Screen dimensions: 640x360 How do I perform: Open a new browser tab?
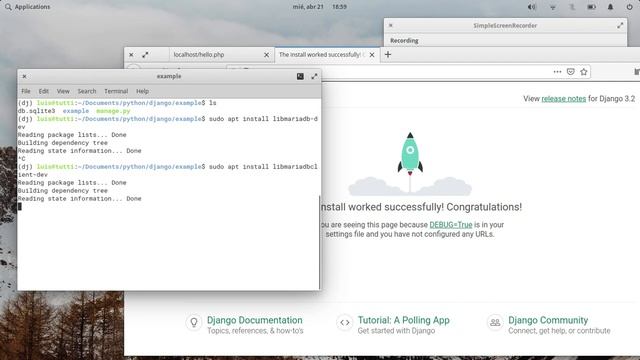pyautogui.click(x=388, y=54)
